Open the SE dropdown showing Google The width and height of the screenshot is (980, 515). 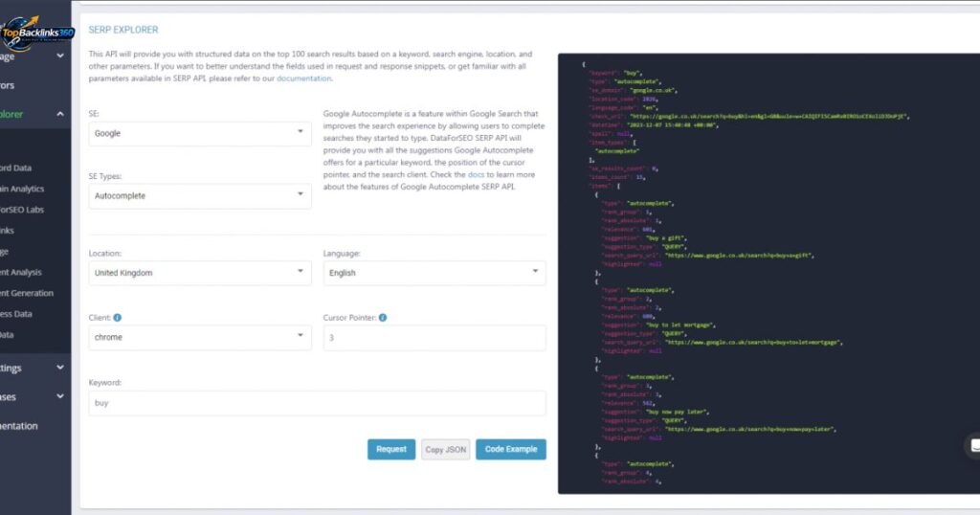(200, 134)
